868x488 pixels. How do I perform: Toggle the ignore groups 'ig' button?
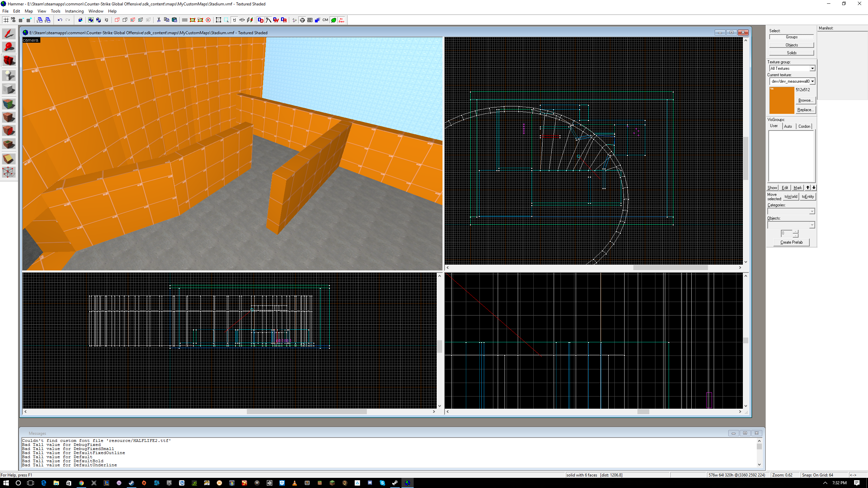tap(106, 20)
